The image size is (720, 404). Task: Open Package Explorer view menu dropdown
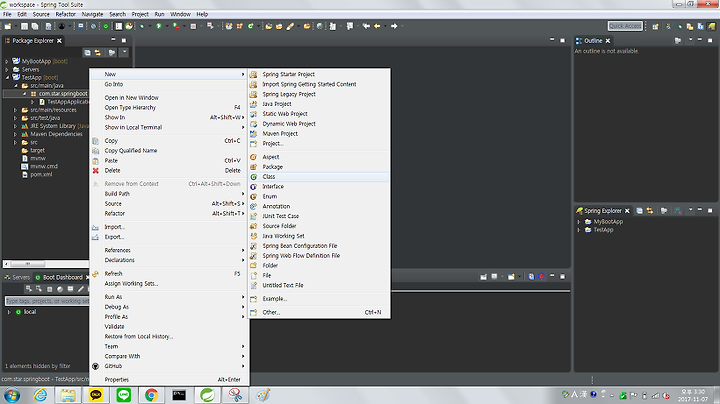[124, 53]
